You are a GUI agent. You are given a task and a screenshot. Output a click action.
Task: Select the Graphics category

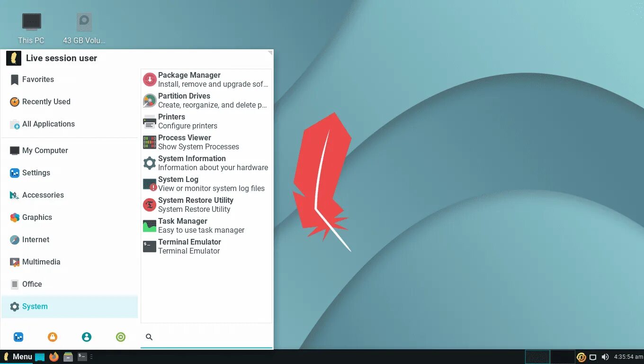(70, 218)
